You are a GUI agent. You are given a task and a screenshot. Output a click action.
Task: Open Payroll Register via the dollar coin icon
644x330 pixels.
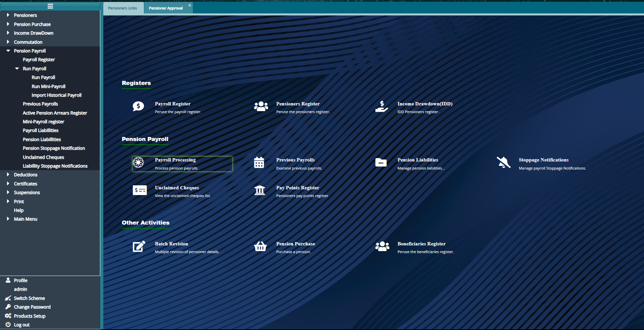138,106
